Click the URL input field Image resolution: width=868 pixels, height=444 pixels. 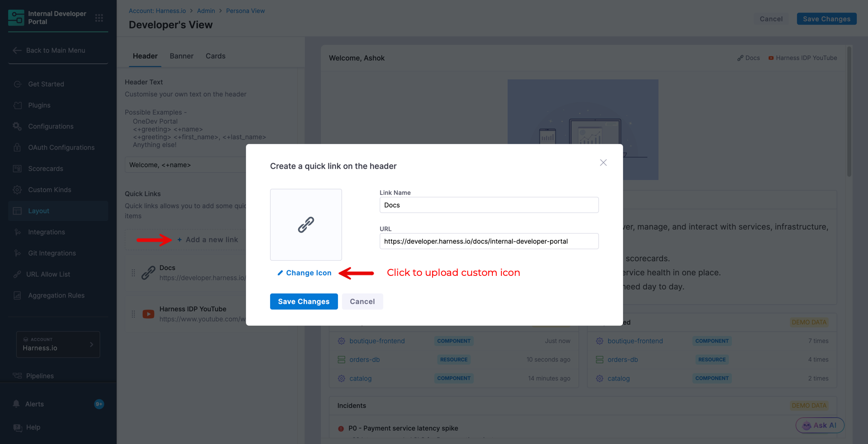tap(489, 241)
